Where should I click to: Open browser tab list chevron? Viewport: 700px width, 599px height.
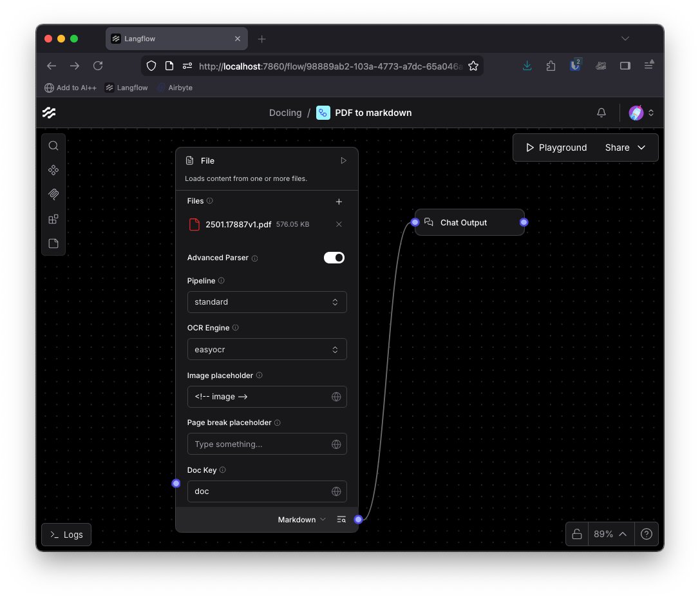point(625,39)
